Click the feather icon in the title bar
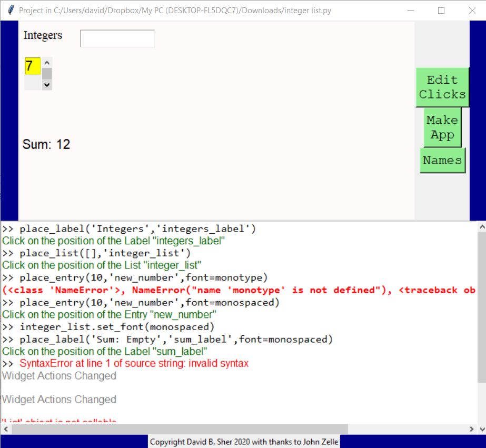486x448 pixels. pos(11,10)
